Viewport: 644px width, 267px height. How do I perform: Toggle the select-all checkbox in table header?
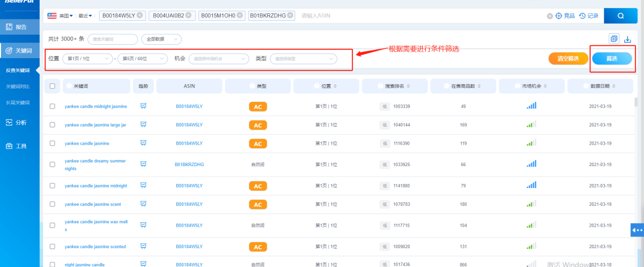[52, 86]
